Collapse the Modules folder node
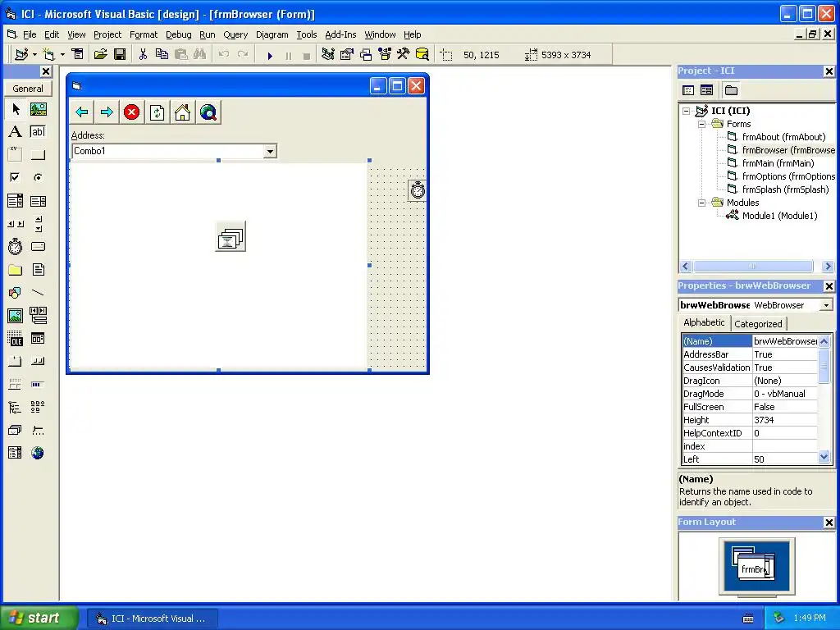Image resolution: width=840 pixels, height=630 pixels. click(702, 203)
